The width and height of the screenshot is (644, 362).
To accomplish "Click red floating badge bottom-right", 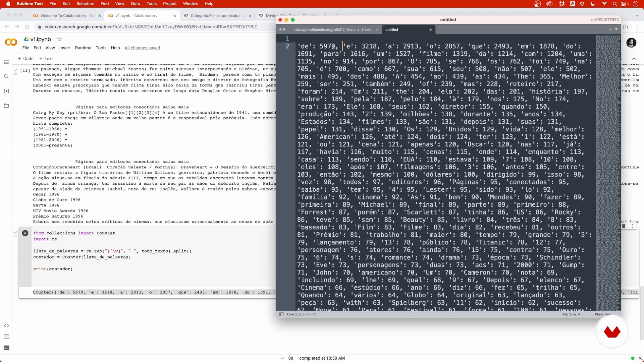I will tap(612, 332).
